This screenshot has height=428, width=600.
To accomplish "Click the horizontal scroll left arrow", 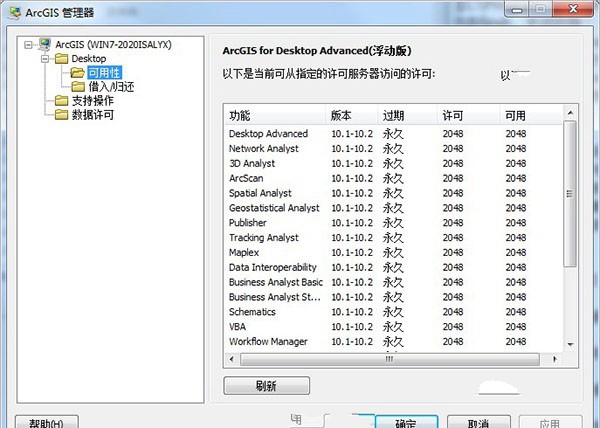I will [231, 359].
